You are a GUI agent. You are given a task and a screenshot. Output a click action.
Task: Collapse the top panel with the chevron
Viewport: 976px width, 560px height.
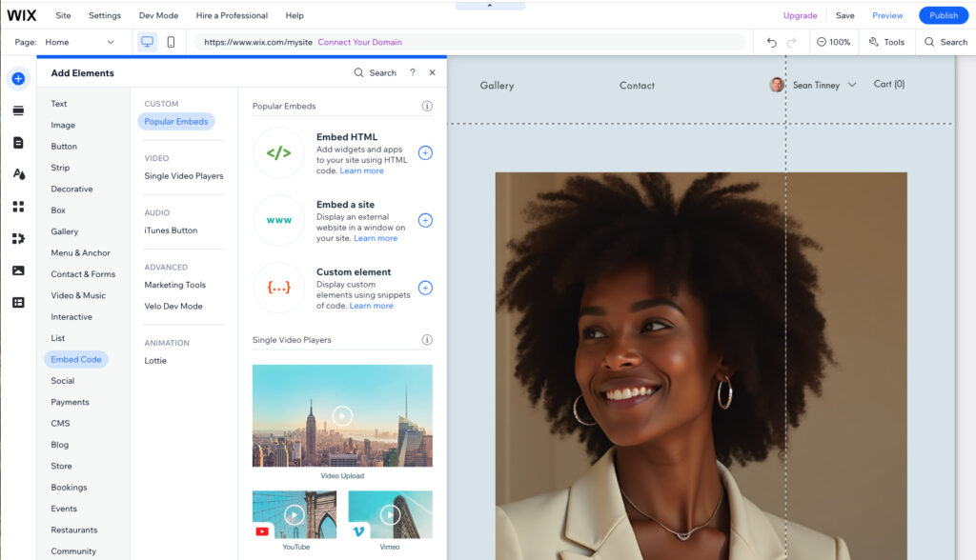click(489, 5)
